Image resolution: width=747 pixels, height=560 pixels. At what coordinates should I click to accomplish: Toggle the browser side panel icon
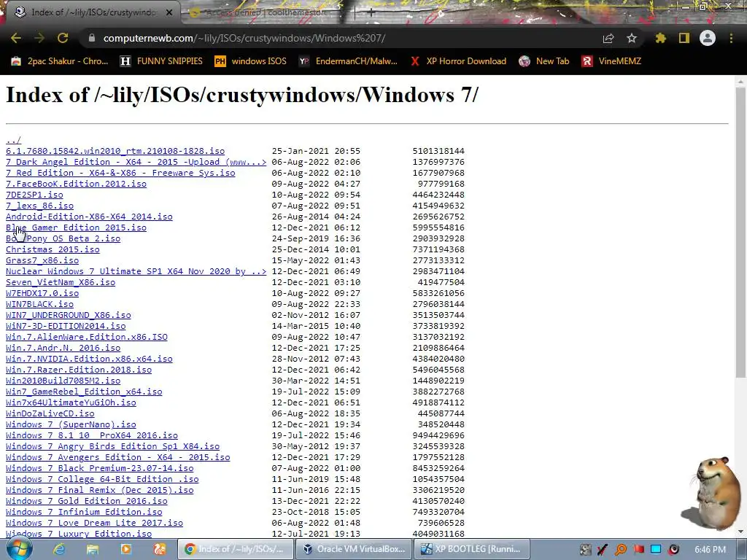pos(684,38)
